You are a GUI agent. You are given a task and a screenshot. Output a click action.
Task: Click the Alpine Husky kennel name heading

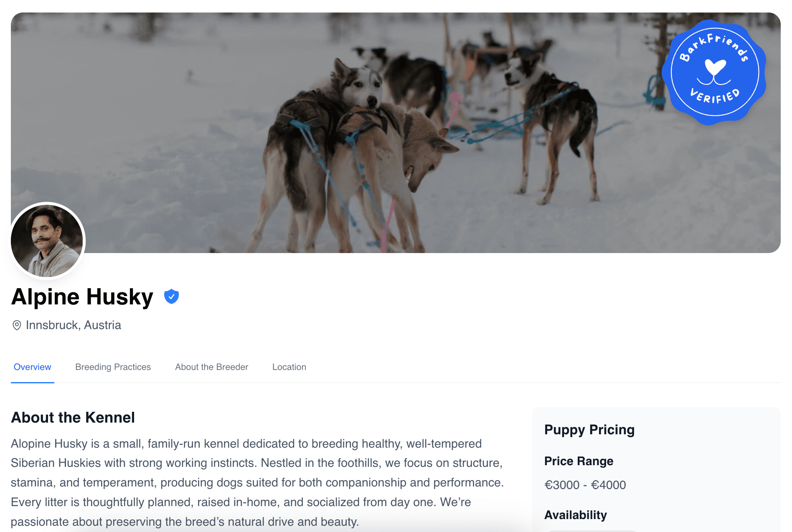click(x=82, y=297)
